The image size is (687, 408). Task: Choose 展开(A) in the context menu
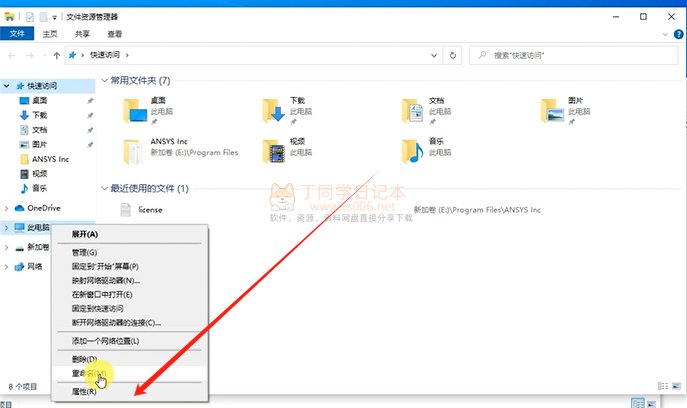[130, 234]
